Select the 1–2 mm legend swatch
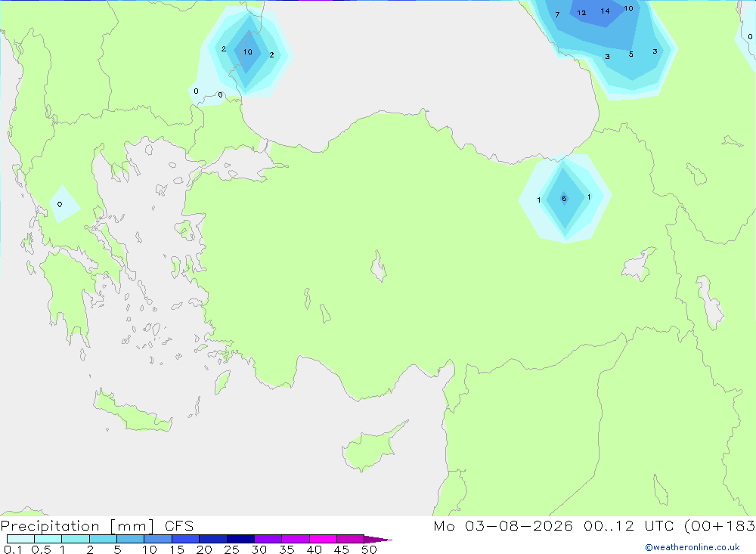 pos(76,539)
